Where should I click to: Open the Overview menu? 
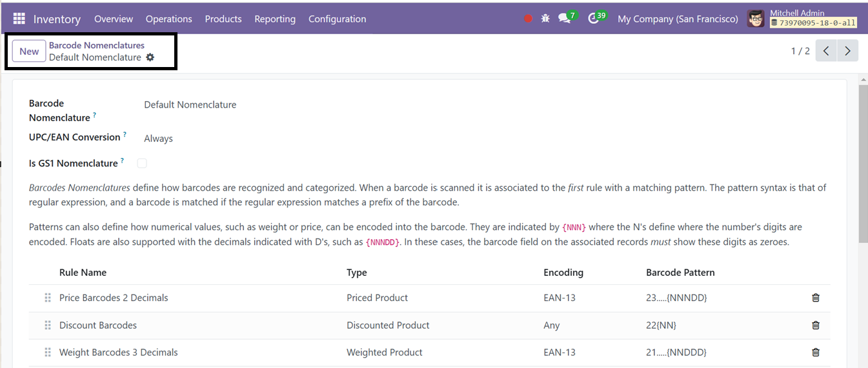114,19
